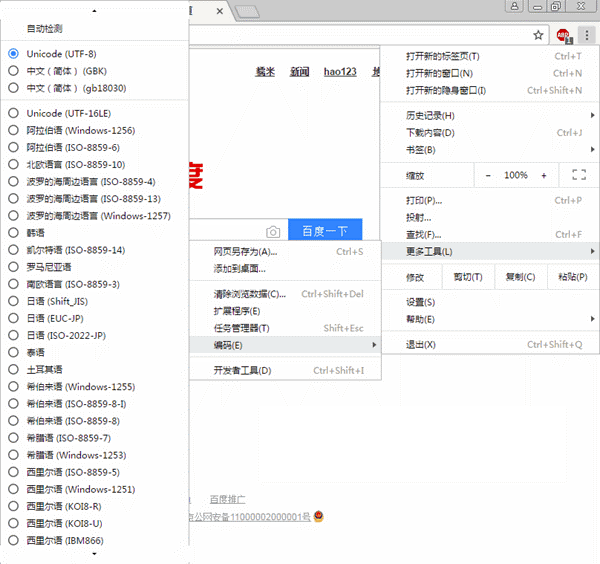Choose 网页另存为(A)... menu item

click(x=285, y=252)
